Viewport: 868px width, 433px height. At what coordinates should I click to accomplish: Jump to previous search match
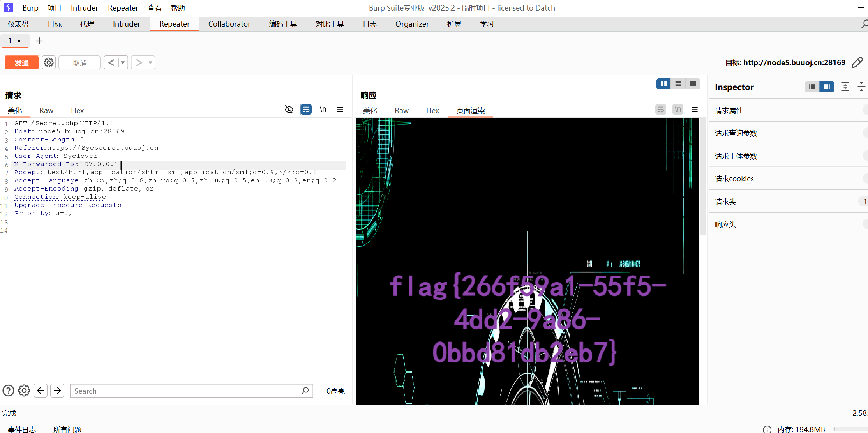pos(41,391)
